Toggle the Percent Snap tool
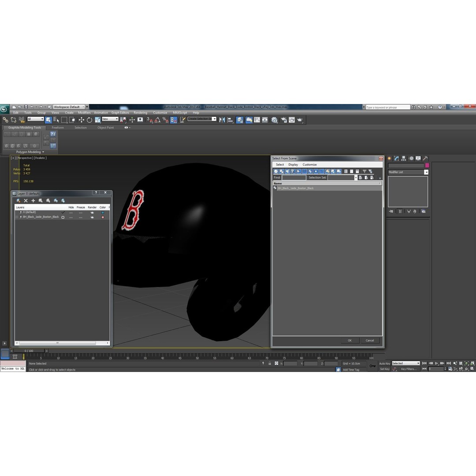Viewport: 476px width, 476px height. (165, 120)
